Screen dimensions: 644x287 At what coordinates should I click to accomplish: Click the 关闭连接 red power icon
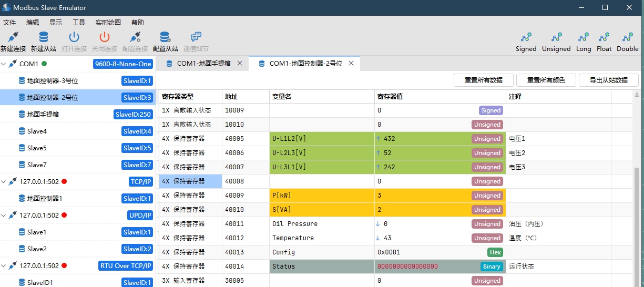(x=105, y=37)
